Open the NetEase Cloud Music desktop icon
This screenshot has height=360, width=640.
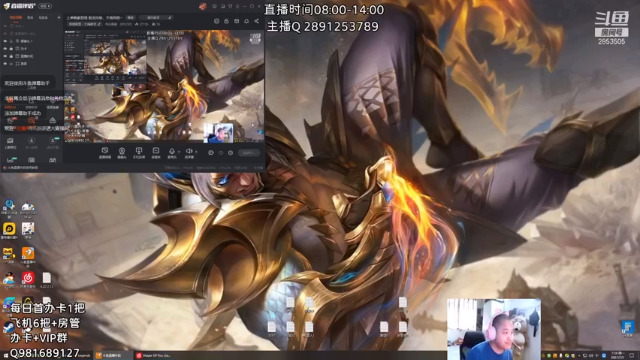tap(28, 279)
